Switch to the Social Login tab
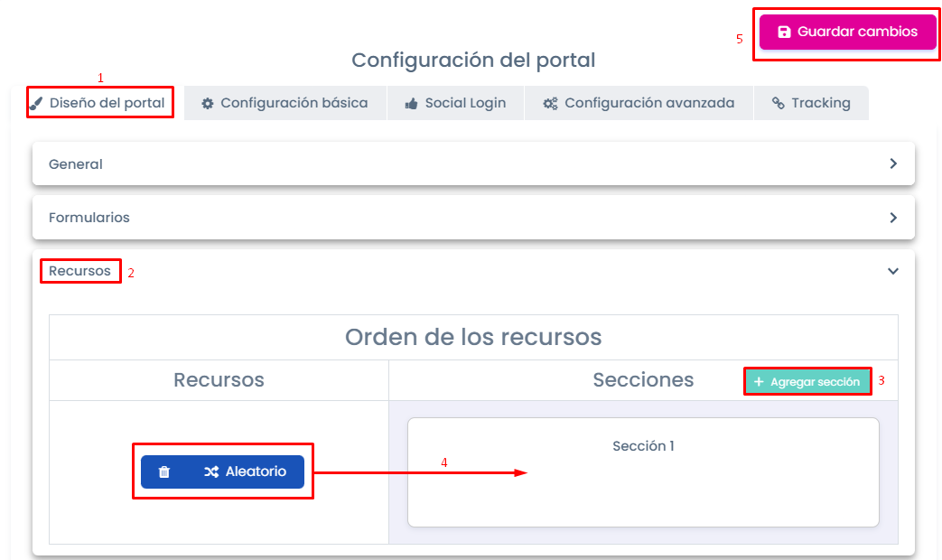The width and height of the screenshot is (942, 560). coord(455,103)
